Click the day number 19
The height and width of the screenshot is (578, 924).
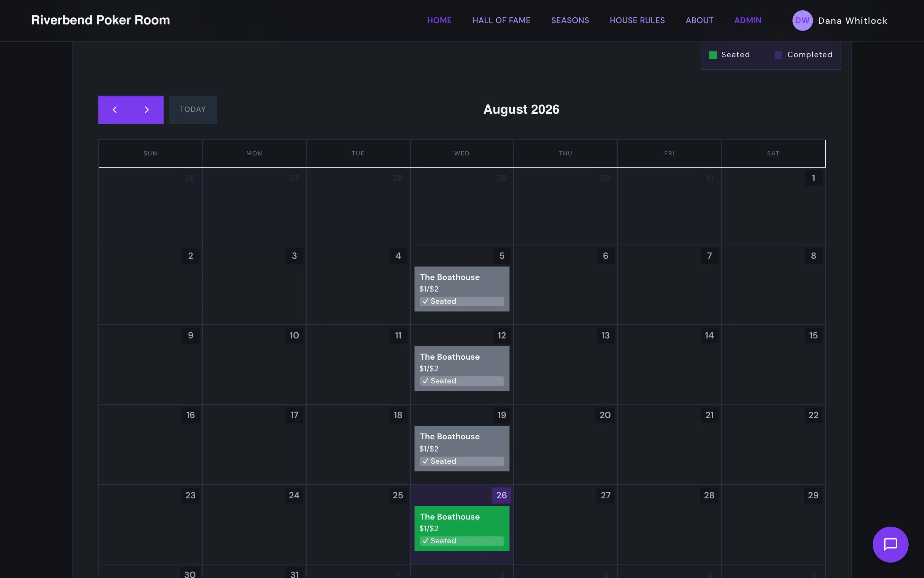[502, 415]
